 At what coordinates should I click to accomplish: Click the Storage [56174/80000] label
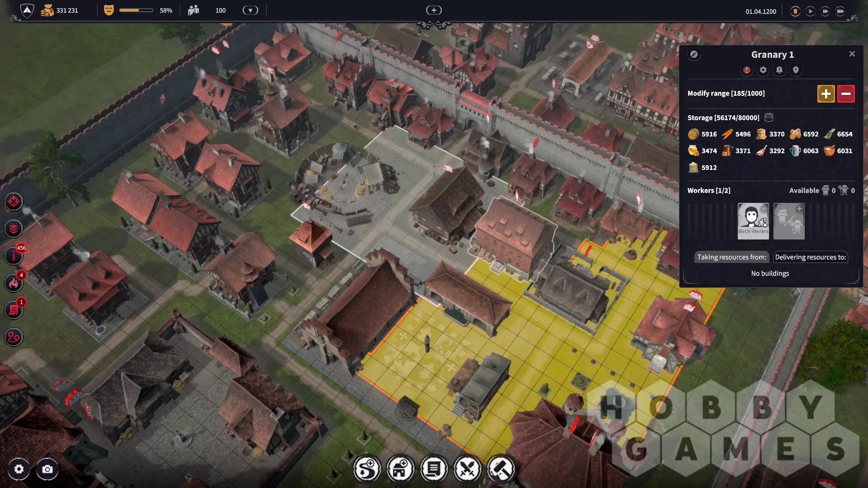pyautogui.click(x=723, y=118)
